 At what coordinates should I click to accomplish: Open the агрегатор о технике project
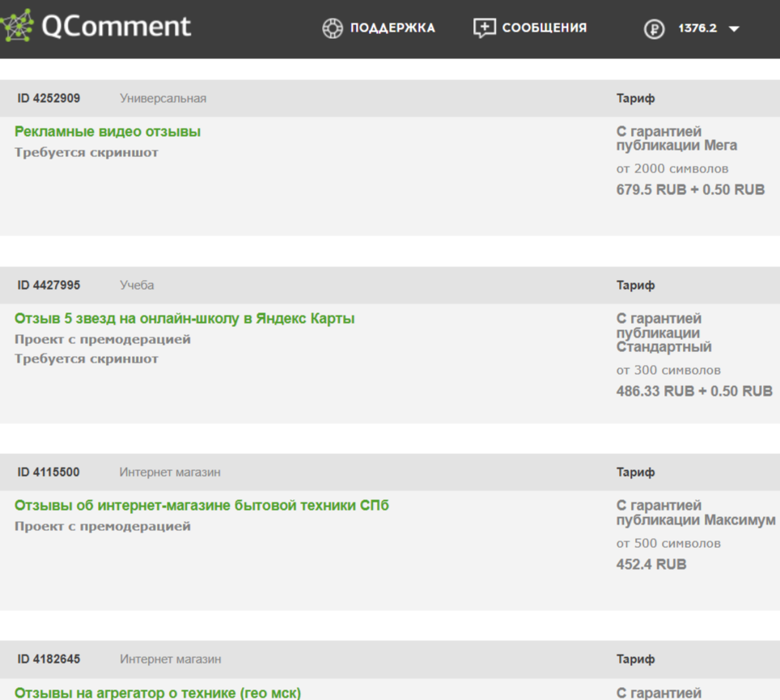point(158,693)
